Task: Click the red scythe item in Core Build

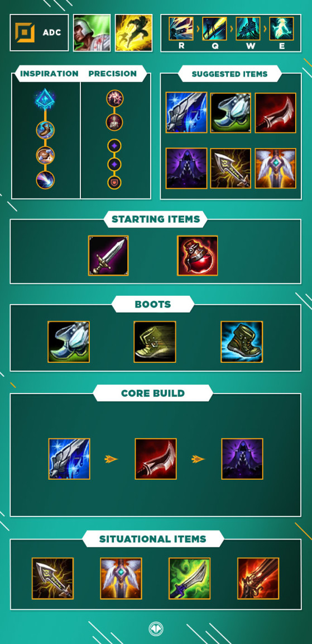Action: 156,459
